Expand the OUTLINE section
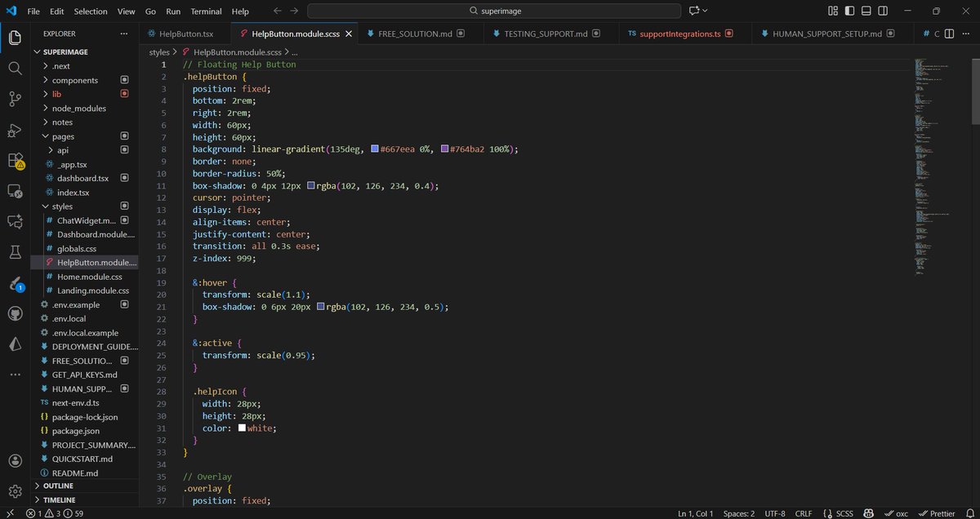 pos(57,485)
